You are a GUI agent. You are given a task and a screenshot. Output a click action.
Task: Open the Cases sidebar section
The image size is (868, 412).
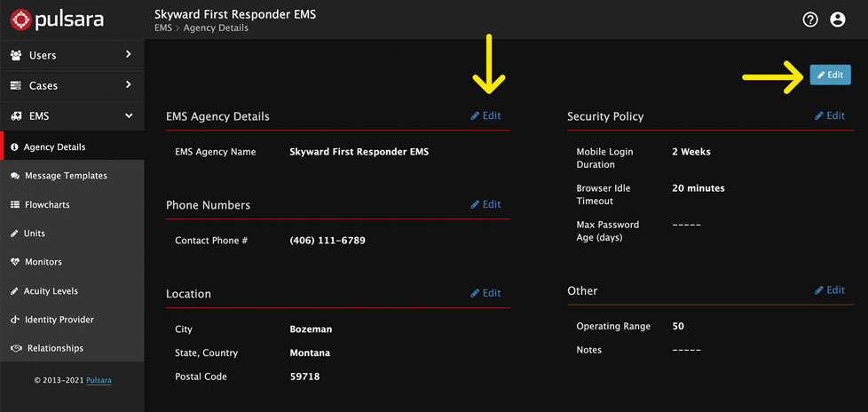72,86
